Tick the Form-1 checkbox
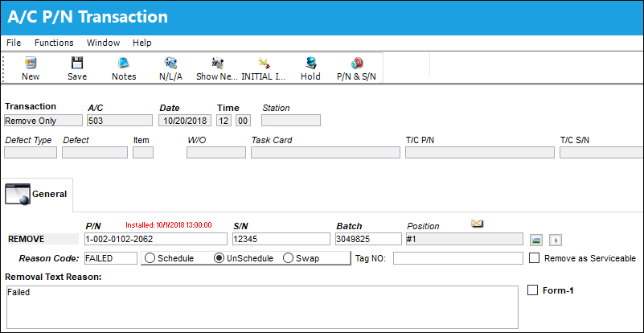Viewport: 644px width, 333px height. click(532, 290)
